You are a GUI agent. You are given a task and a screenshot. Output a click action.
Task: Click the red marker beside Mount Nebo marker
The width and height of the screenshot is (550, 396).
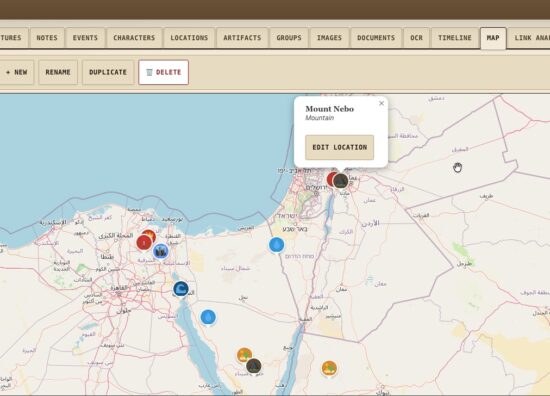[x=330, y=179]
